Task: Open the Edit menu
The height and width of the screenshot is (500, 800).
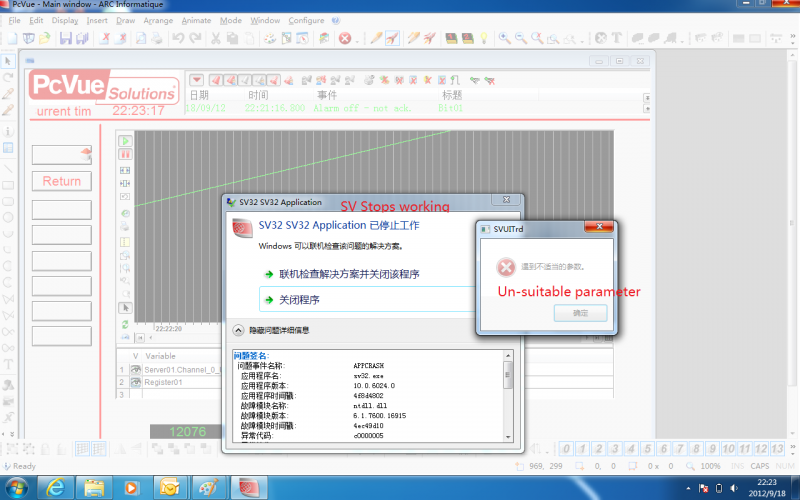Action: 36,20
